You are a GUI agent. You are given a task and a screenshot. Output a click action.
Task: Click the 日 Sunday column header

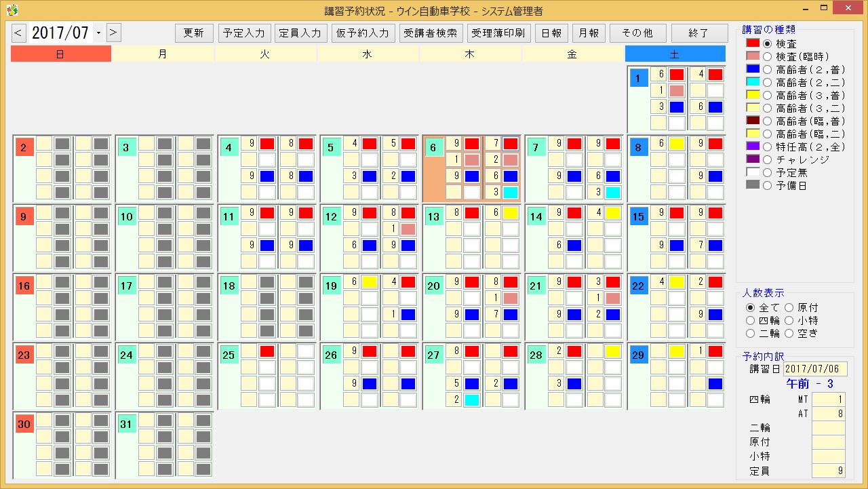60,54
